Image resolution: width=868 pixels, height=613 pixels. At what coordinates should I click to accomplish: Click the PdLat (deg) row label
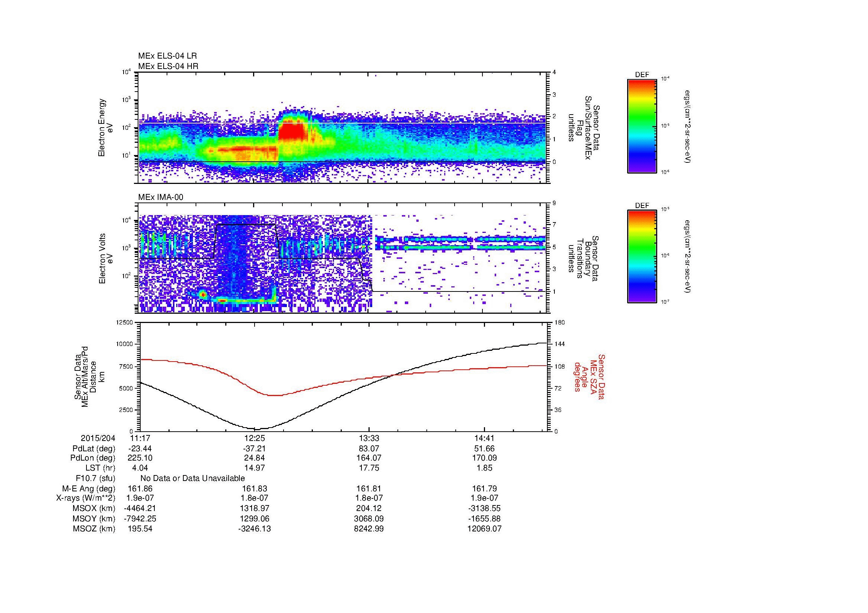tap(94, 449)
